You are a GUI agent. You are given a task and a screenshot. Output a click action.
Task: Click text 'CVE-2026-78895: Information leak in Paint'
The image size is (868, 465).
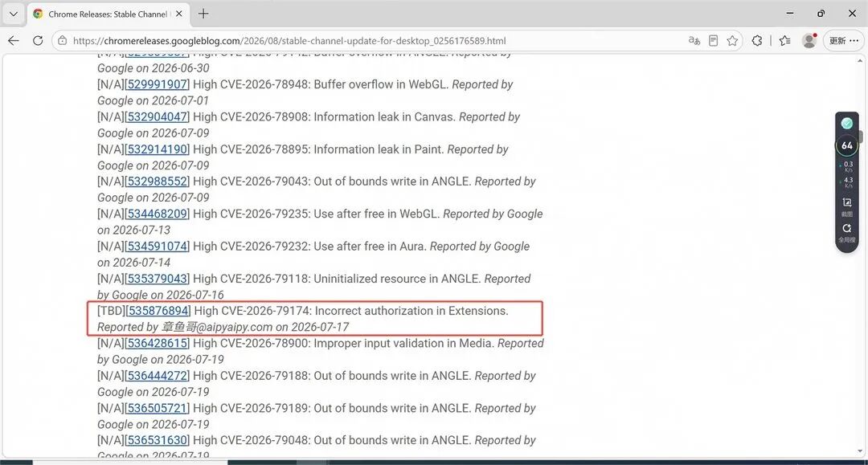coord(331,149)
